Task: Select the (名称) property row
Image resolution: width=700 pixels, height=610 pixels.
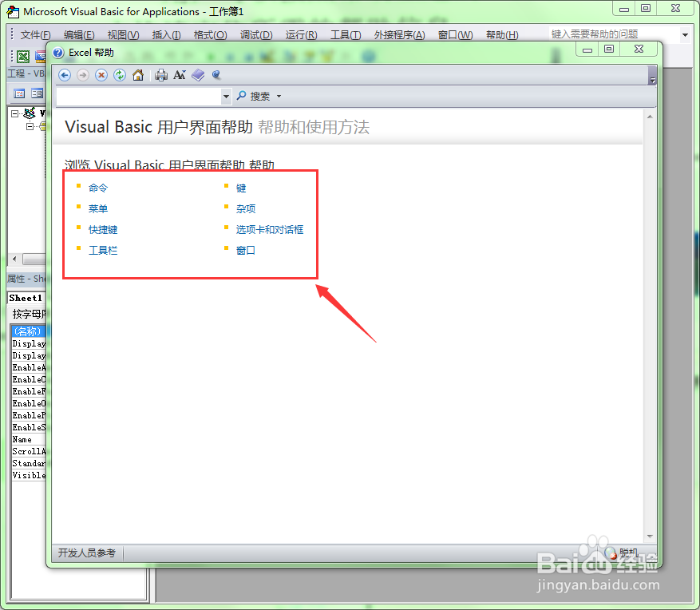Action: [29, 331]
